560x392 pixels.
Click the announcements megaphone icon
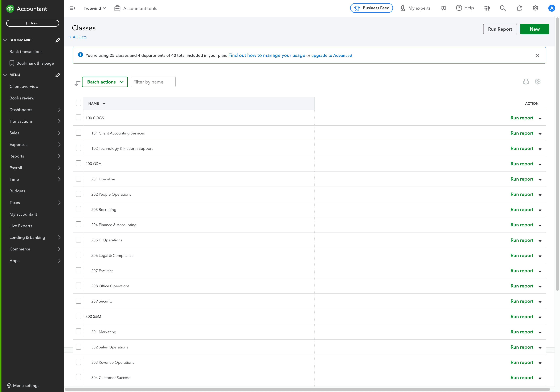[443, 8]
